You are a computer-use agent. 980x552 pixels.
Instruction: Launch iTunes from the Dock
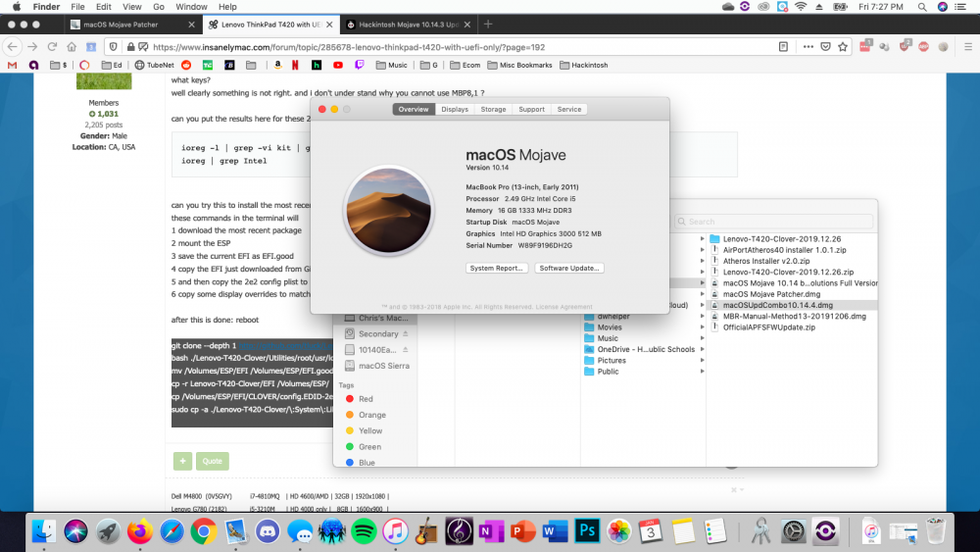click(x=395, y=532)
